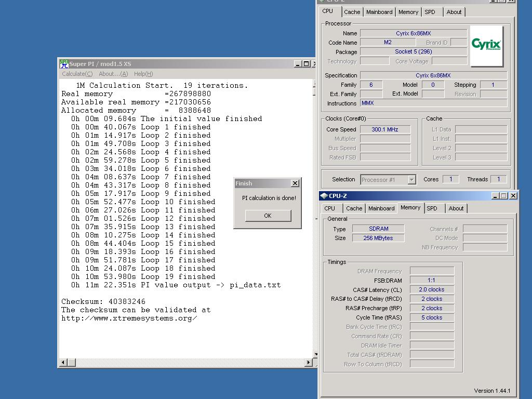Minimize the lower CPU-Z window
532x399 pixels.
(495, 196)
